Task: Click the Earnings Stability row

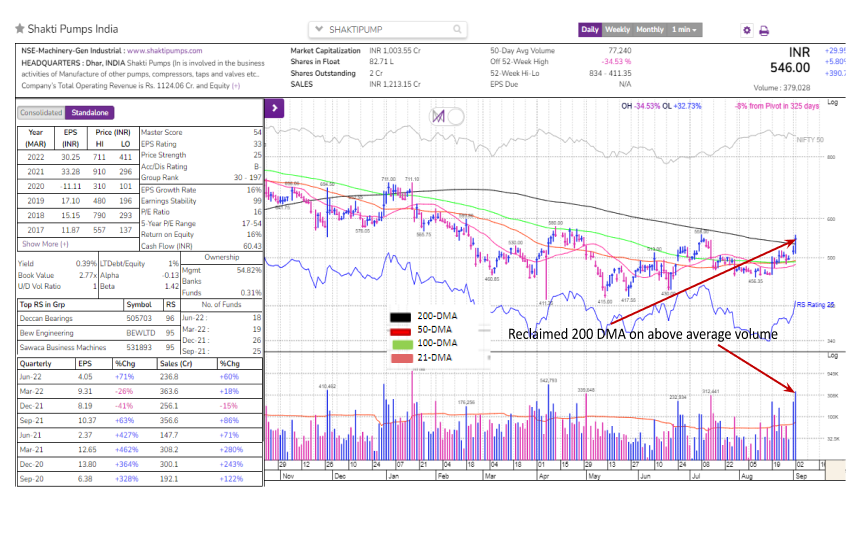Action: click(x=201, y=201)
